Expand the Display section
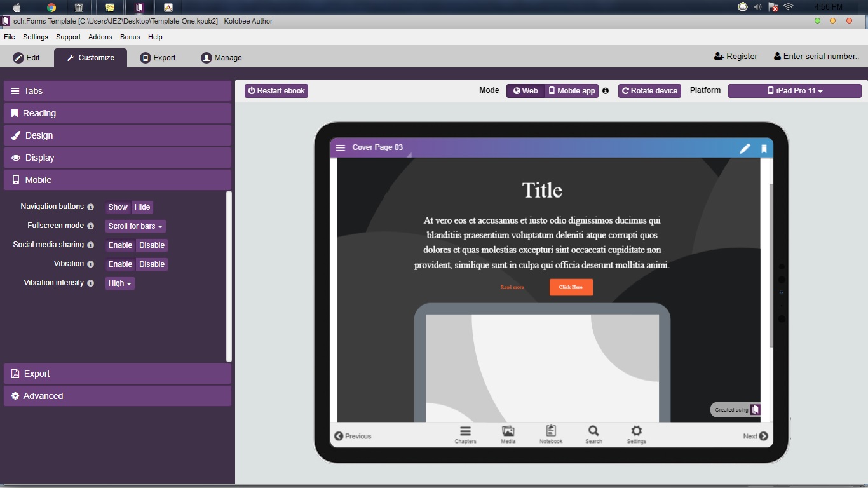The width and height of the screenshot is (868, 488). pyautogui.click(x=118, y=158)
